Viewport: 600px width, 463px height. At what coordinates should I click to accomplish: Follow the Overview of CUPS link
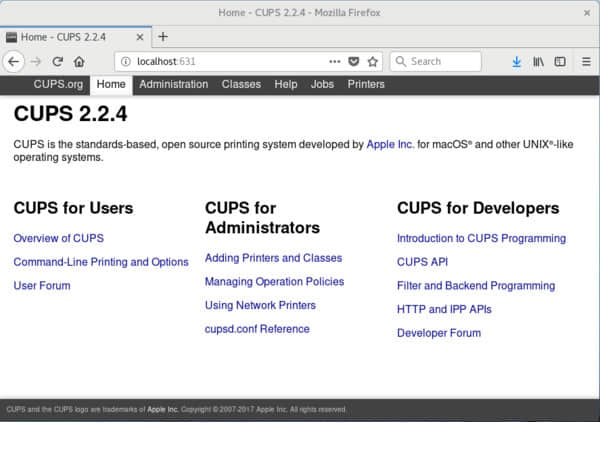pos(58,238)
